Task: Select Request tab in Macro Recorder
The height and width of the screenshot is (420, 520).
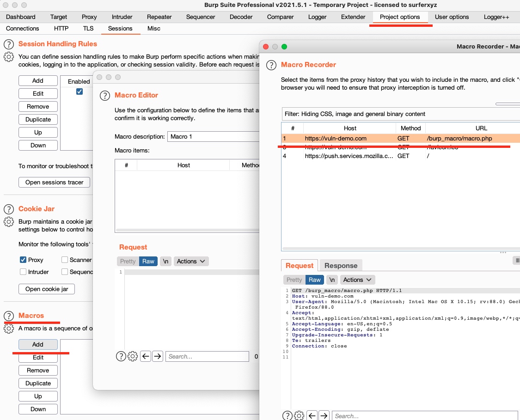Action: 300,266
